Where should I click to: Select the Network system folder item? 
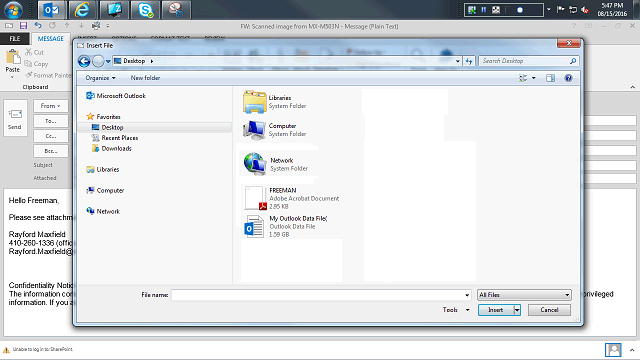(x=276, y=164)
